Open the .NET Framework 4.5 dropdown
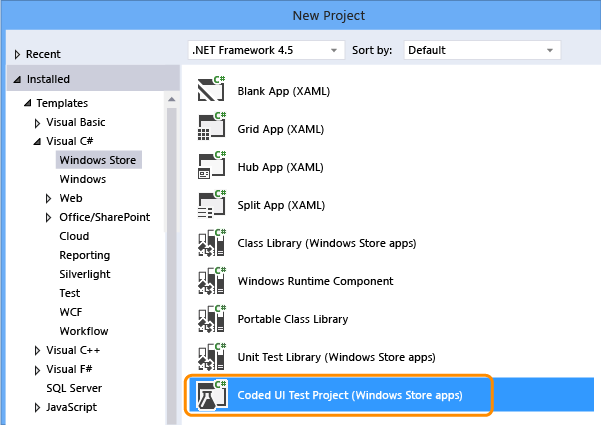Viewport: 601px width, 425px height. (266, 50)
